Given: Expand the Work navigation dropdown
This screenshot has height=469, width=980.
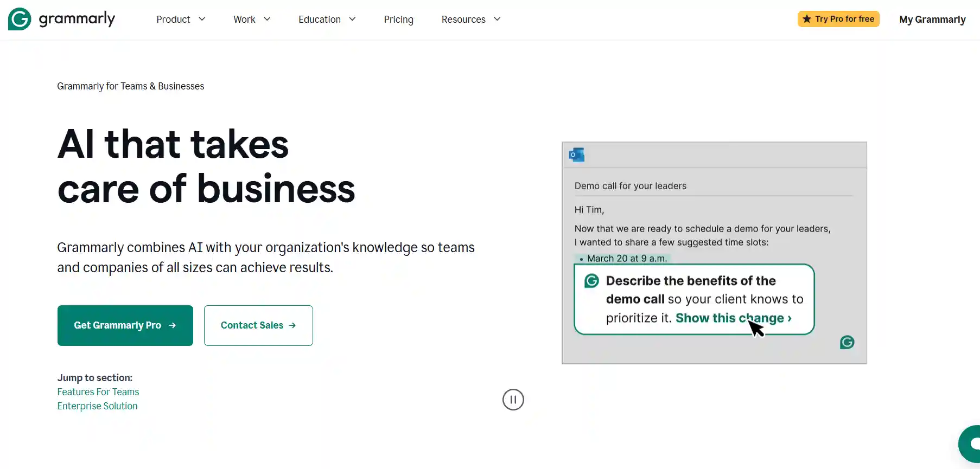Looking at the screenshot, I should click(251, 19).
